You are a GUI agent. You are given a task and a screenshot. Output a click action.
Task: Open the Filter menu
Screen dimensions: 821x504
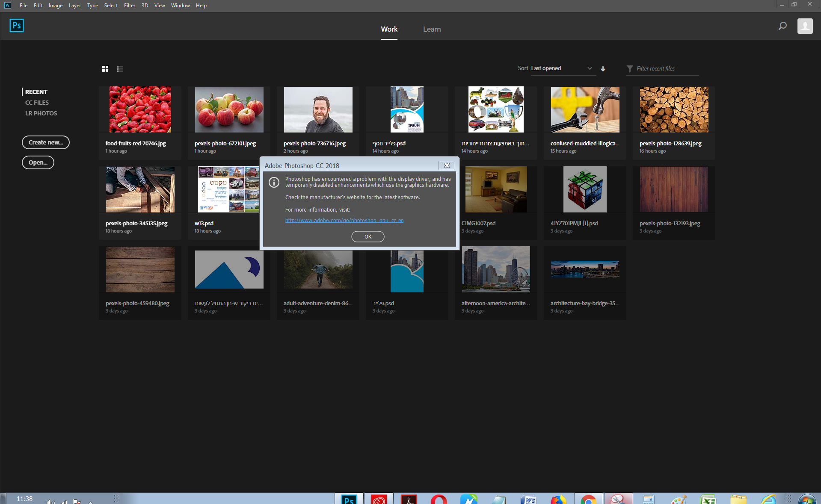pyautogui.click(x=130, y=6)
